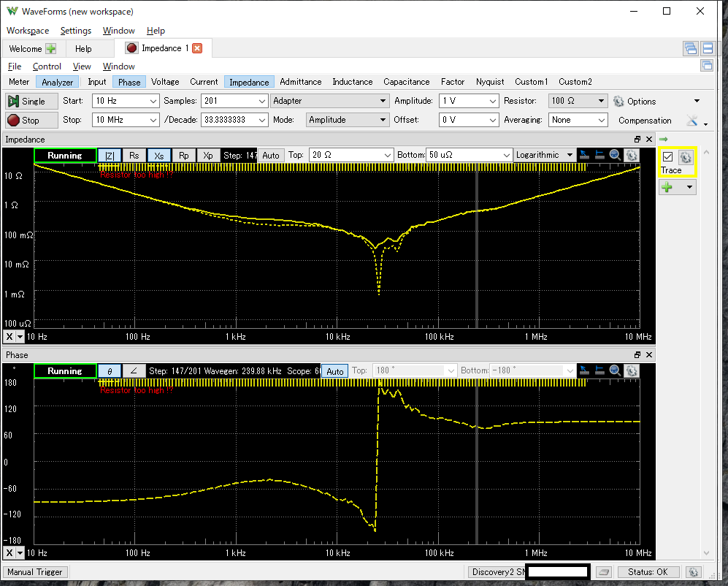Open the Resistor 100 Ω dropdown

click(x=578, y=101)
